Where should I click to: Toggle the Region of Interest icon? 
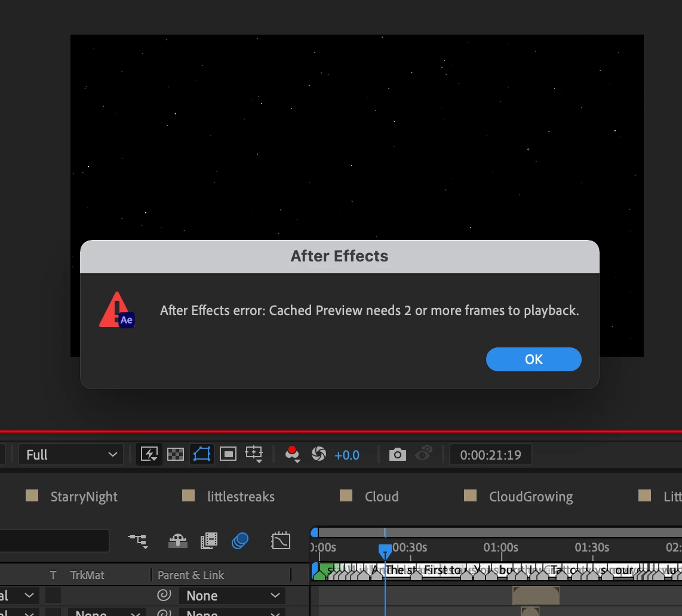(x=228, y=455)
